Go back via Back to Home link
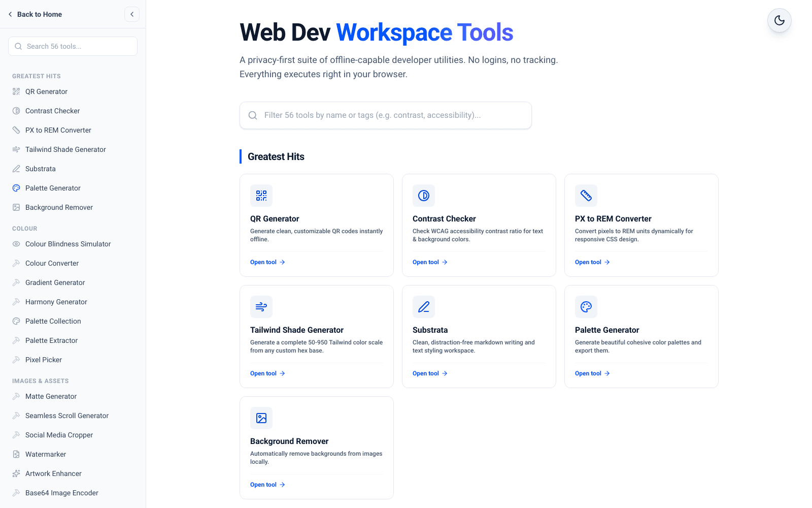812x508 pixels. tap(35, 14)
